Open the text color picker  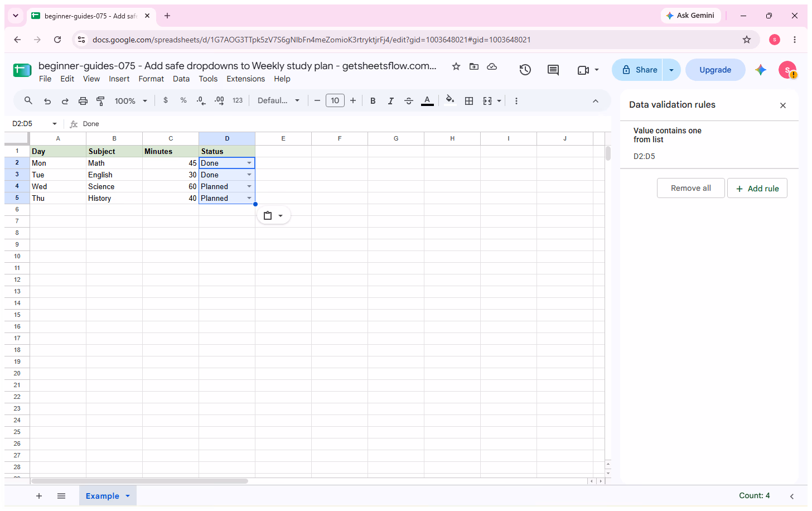pyautogui.click(x=427, y=101)
